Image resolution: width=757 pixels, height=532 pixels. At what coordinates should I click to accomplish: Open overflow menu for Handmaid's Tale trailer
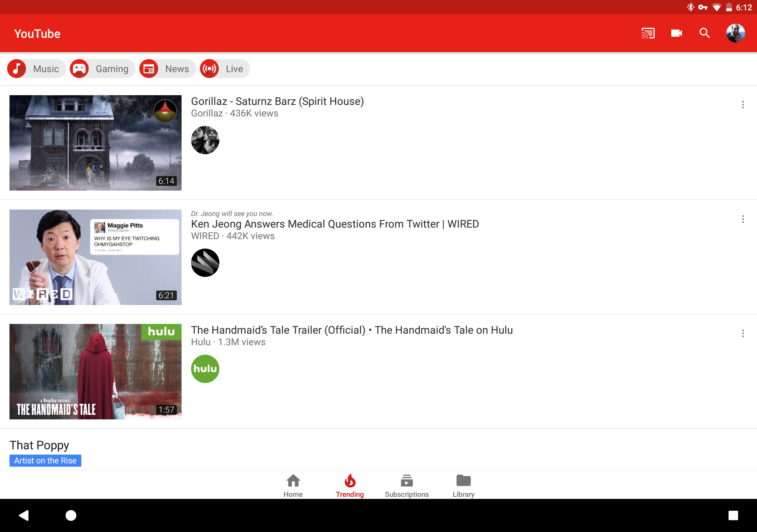pos(743,334)
